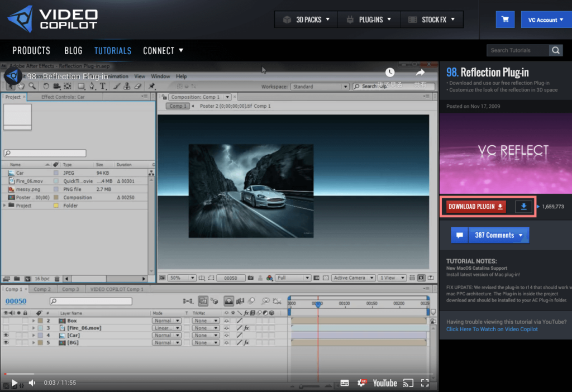Screen dimensions: 572x392
Task: Click the channel color circles icon
Action: click(x=270, y=278)
